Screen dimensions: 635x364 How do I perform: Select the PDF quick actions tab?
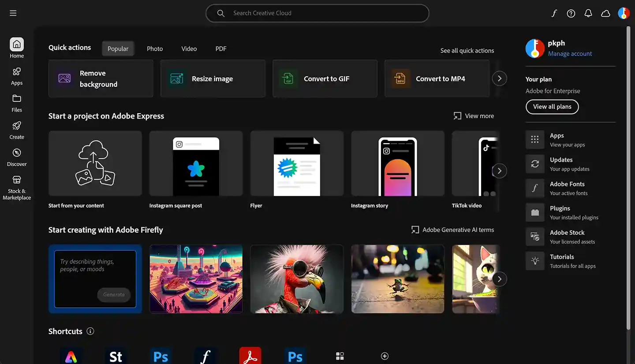tap(221, 48)
